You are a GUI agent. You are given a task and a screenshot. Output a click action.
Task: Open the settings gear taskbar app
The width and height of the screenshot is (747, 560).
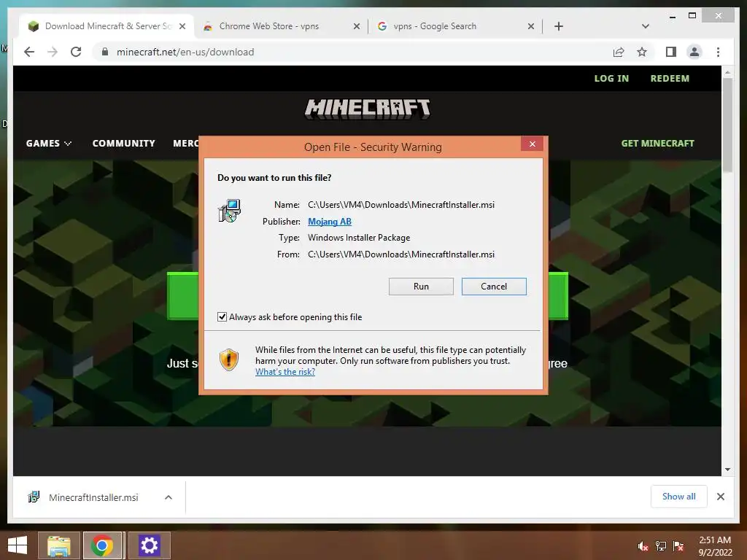[x=149, y=545]
